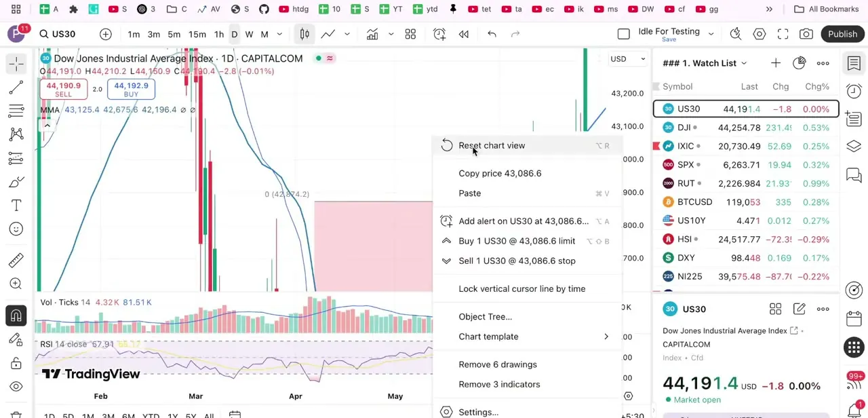Take a chart snapshot with camera icon
Screen dimensions: 868x418
[x=806, y=34]
